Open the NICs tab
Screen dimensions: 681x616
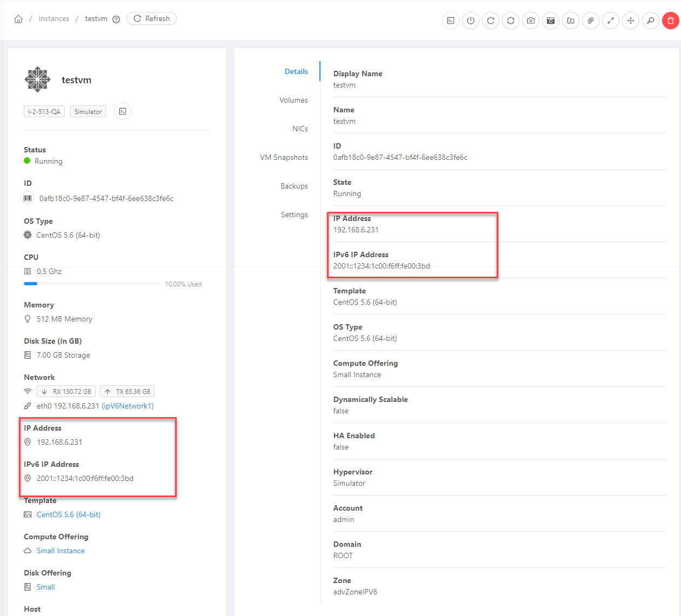[300, 129]
